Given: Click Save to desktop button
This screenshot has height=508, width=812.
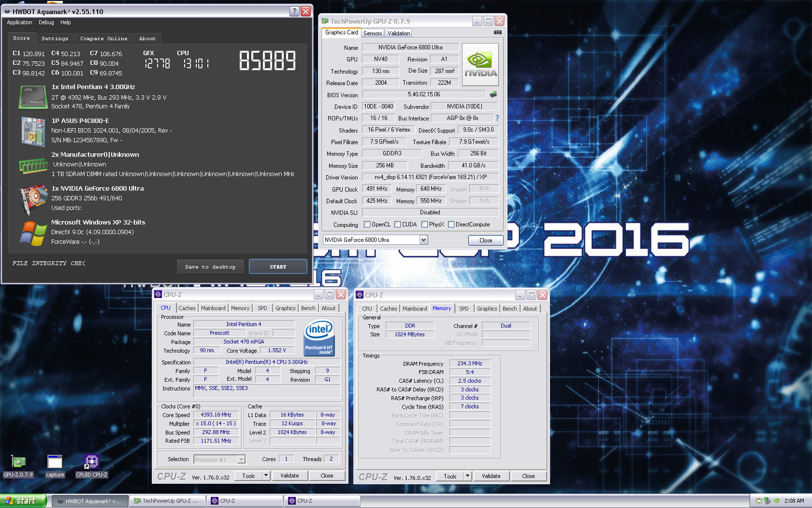Looking at the screenshot, I should [x=210, y=267].
